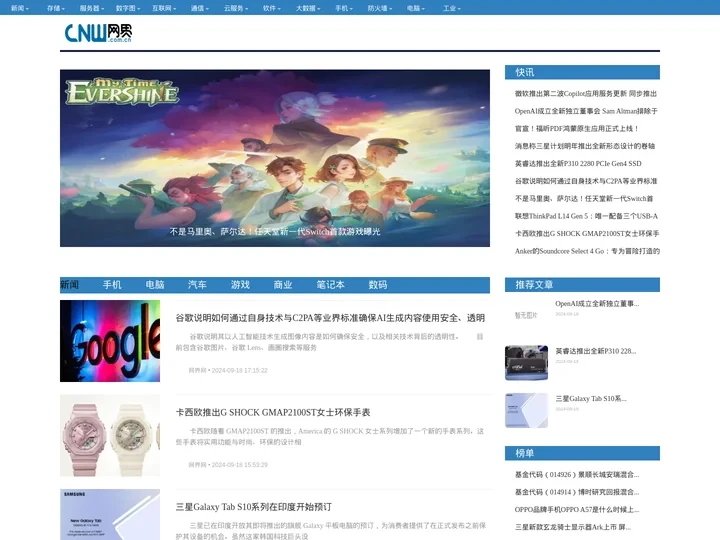Switch to the 电脑 category tab
The height and width of the screenshot is (540, 720).
coord(155,285)
